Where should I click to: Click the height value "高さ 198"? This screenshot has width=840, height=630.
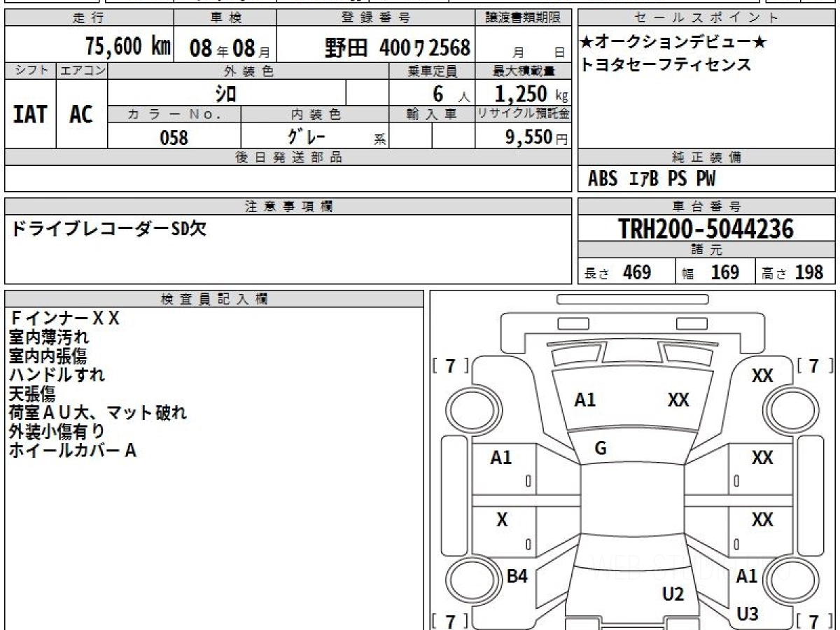[793, 272]
